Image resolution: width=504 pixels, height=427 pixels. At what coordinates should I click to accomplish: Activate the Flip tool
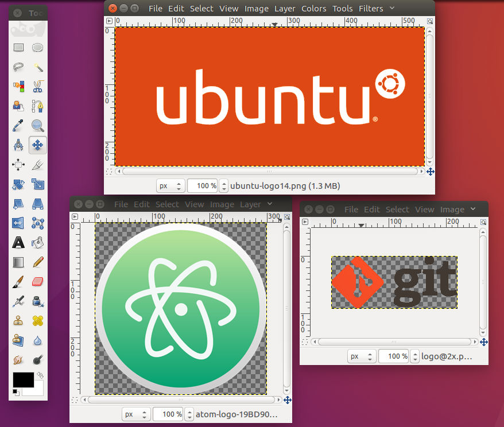18,223
